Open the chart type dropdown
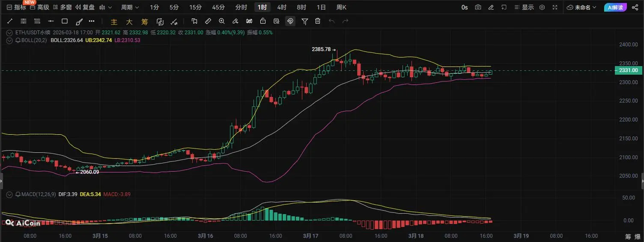Screen dimensions: 644x242 (x=106, y=7)
